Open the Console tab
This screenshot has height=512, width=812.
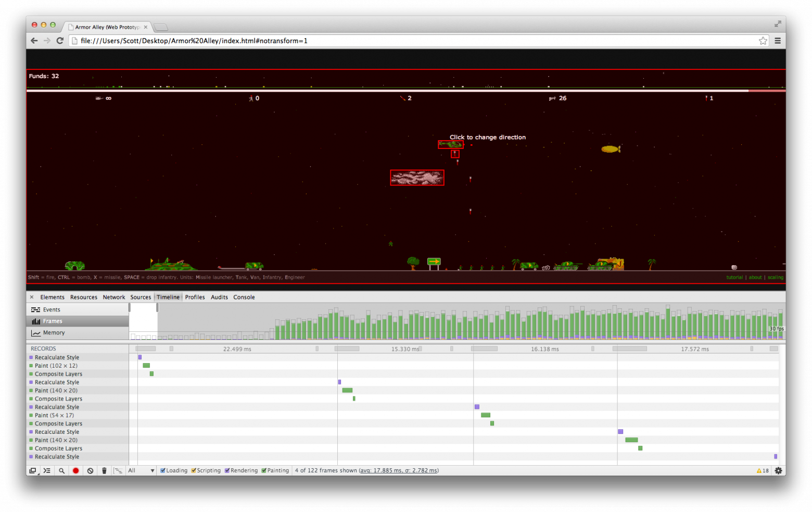click(244, 297)
